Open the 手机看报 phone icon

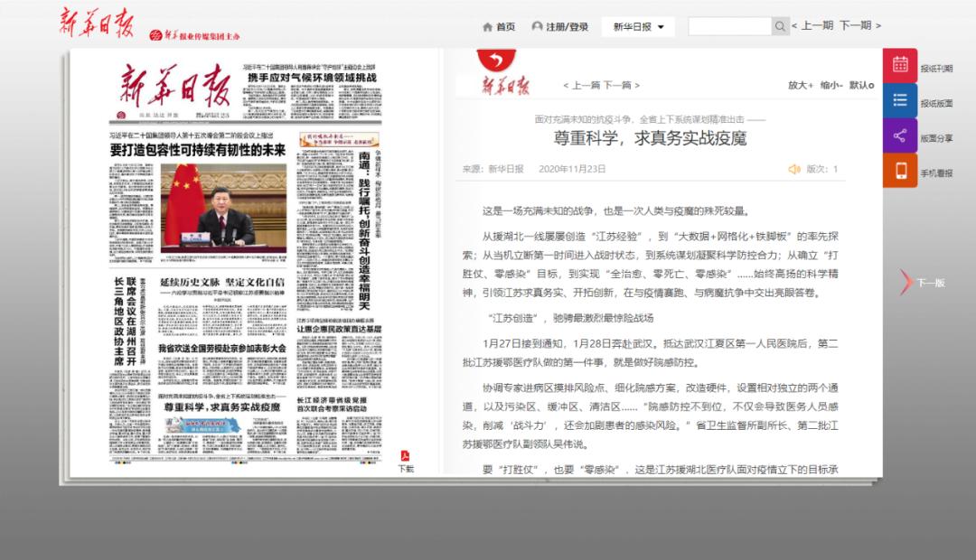(x=900, y=171)
